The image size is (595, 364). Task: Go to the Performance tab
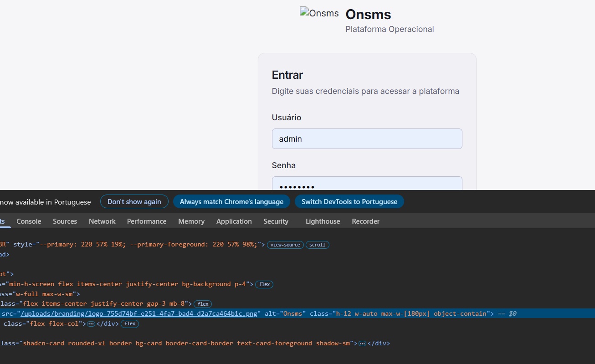tap(147, 221)
